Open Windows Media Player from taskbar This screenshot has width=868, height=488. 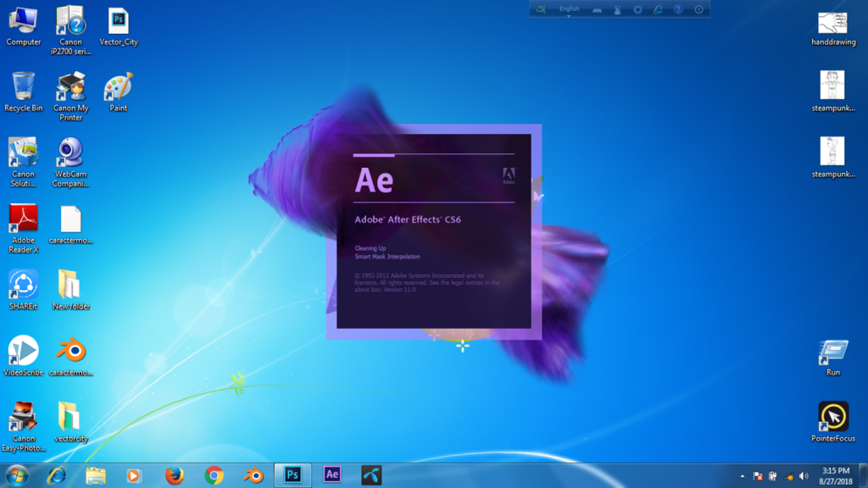[x=134, y=475]
